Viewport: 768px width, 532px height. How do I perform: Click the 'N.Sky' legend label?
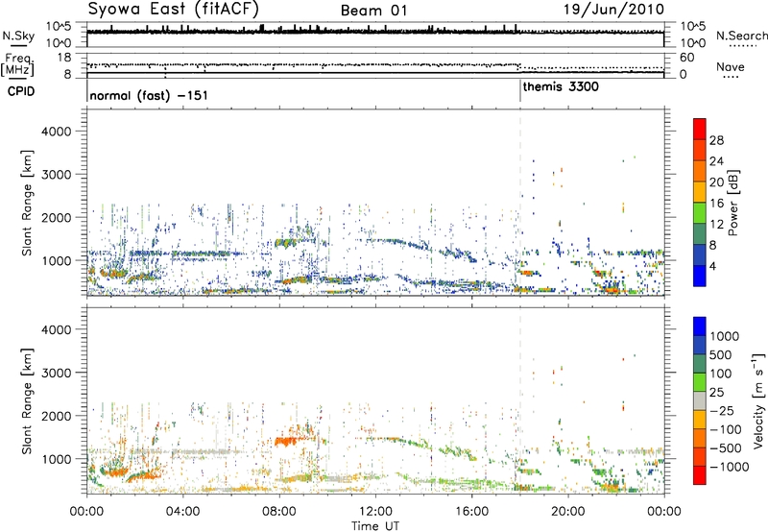pos(18,36)
